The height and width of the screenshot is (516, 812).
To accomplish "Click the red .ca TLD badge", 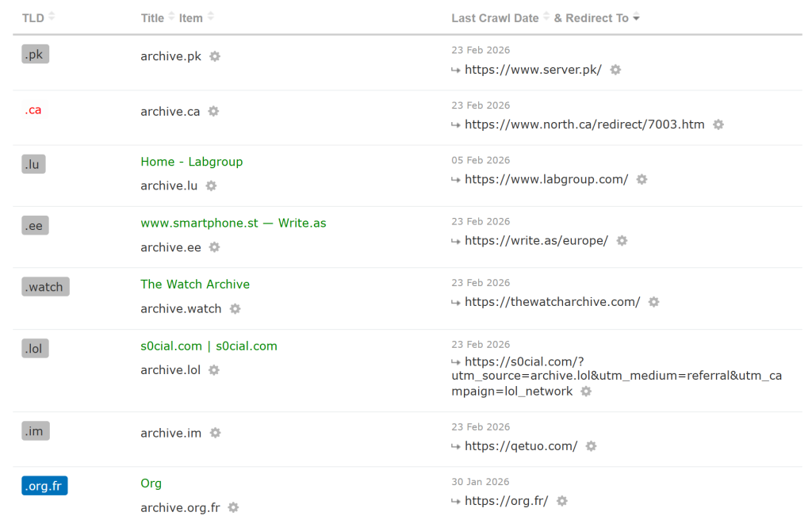I will 33,109.
